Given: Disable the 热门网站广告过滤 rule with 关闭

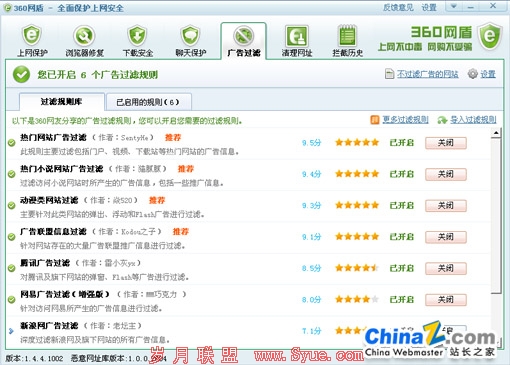Looking at the screenshot, I should tap(446, 143).
